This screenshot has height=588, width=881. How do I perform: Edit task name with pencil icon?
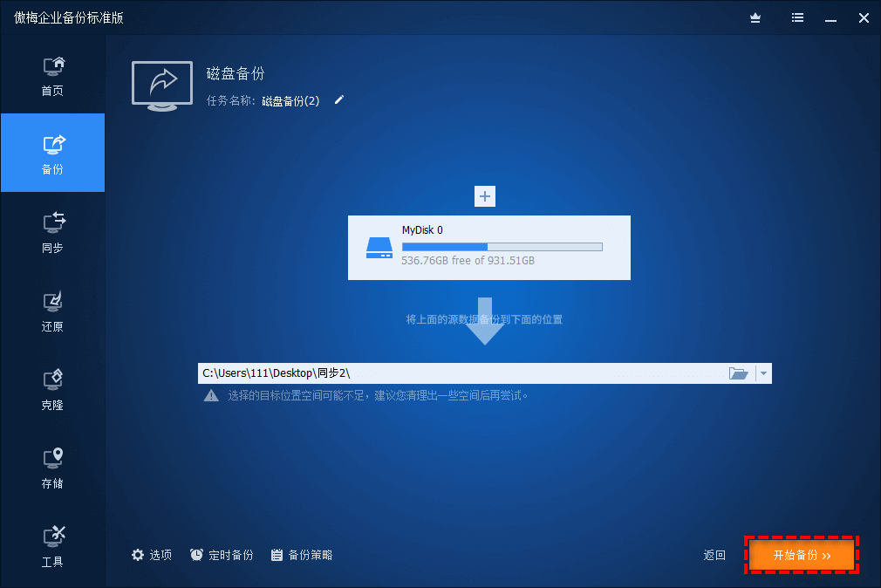click(338, 100)
